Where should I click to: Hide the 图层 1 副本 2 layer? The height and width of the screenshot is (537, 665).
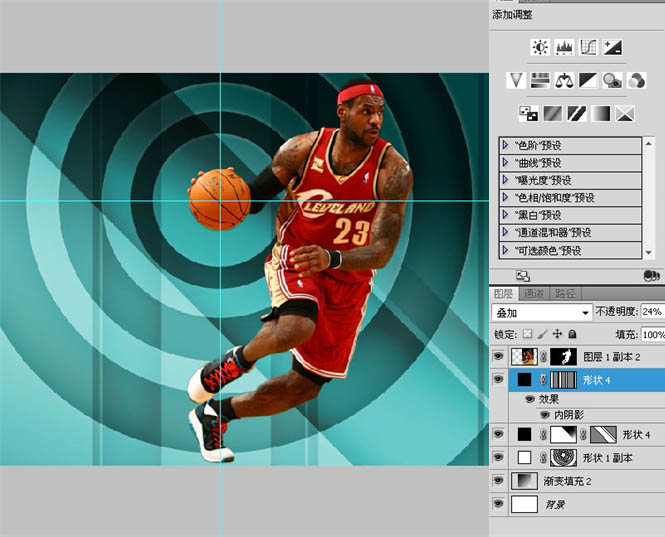[498, 356]
